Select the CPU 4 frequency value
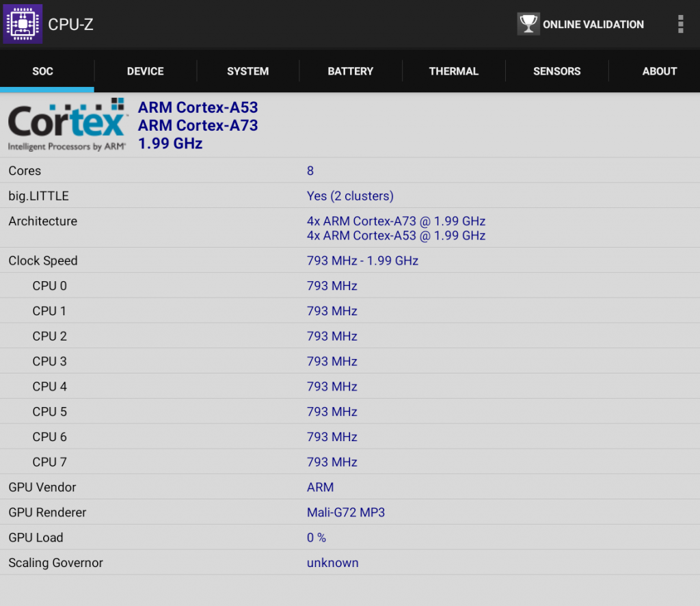 point(332,386)
